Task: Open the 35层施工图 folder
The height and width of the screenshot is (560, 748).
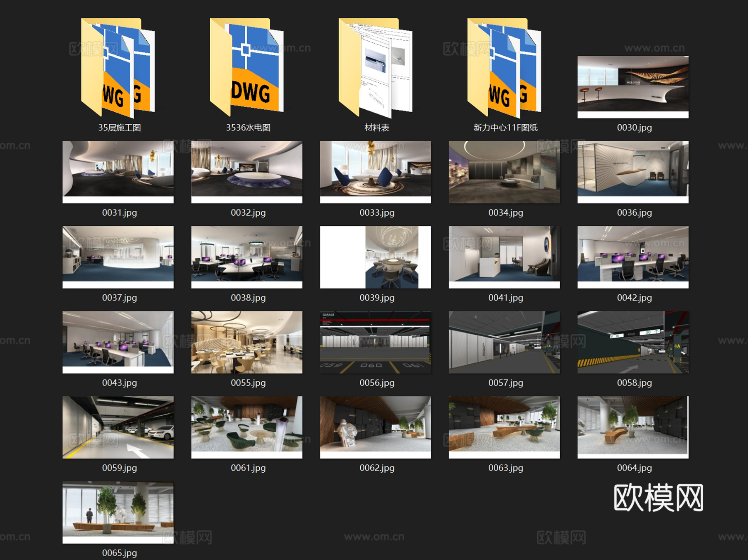Action: [118, 68]
